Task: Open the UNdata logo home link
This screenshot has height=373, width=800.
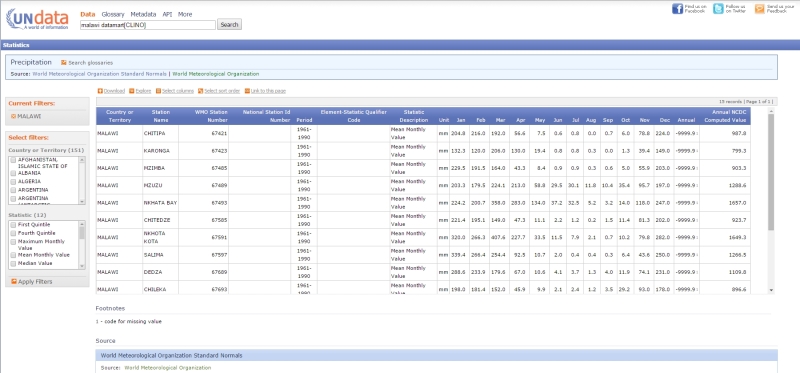Action: pos(37,19)
